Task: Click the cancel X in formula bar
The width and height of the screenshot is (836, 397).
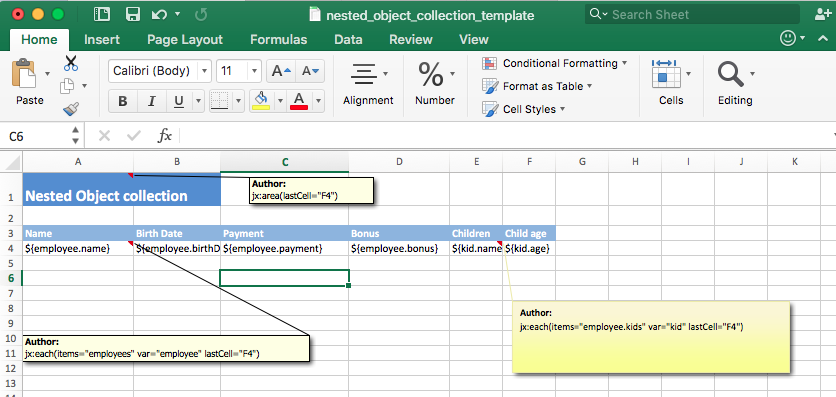Action: coord(104,136)
